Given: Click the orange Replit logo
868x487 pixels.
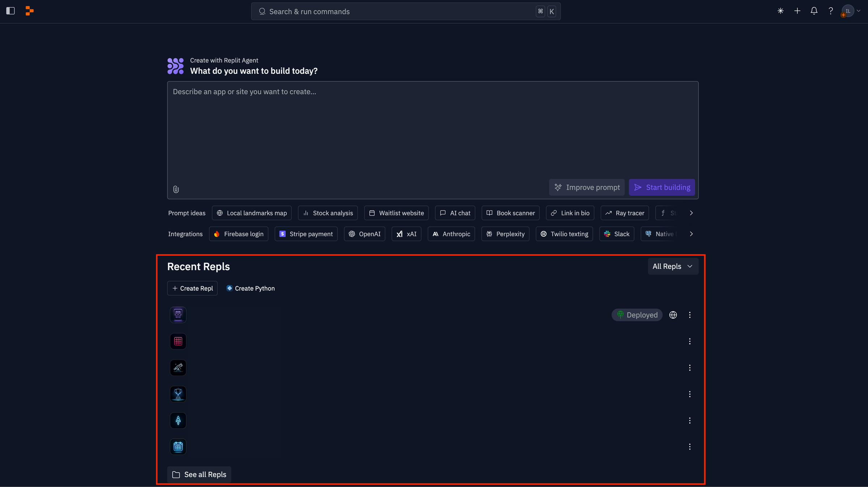Looking at the screenshot, I should [x=30, y=11].
